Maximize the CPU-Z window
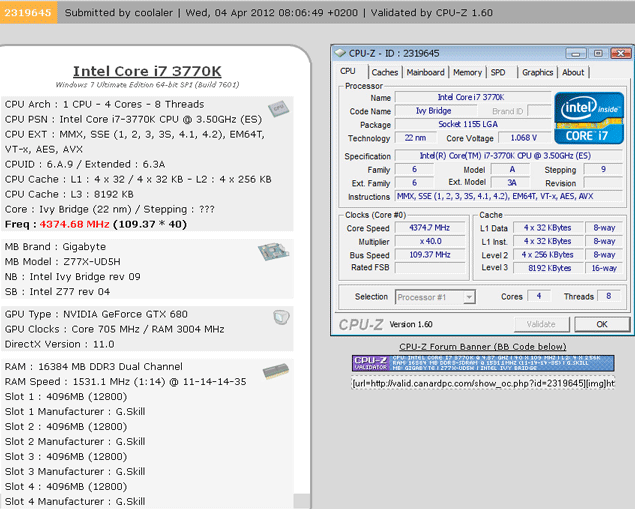Screen dimensions: 635x509 (x=598, y=53)
